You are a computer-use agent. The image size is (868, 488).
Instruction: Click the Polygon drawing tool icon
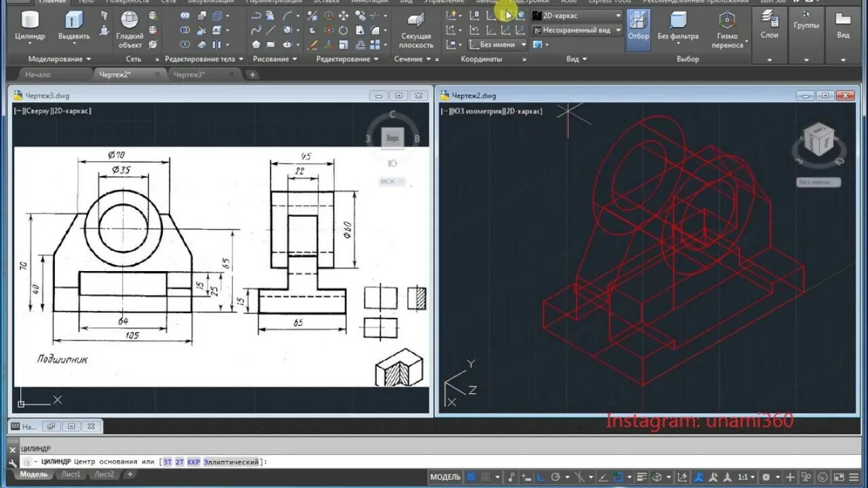point(256,44)
